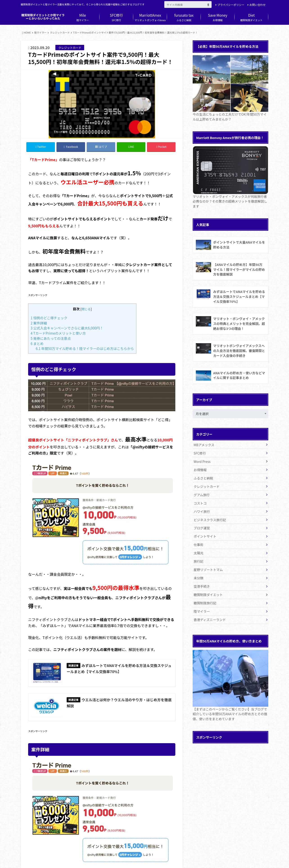
Task: Click the search magnifier icon
Action: (x=208, y=5)
